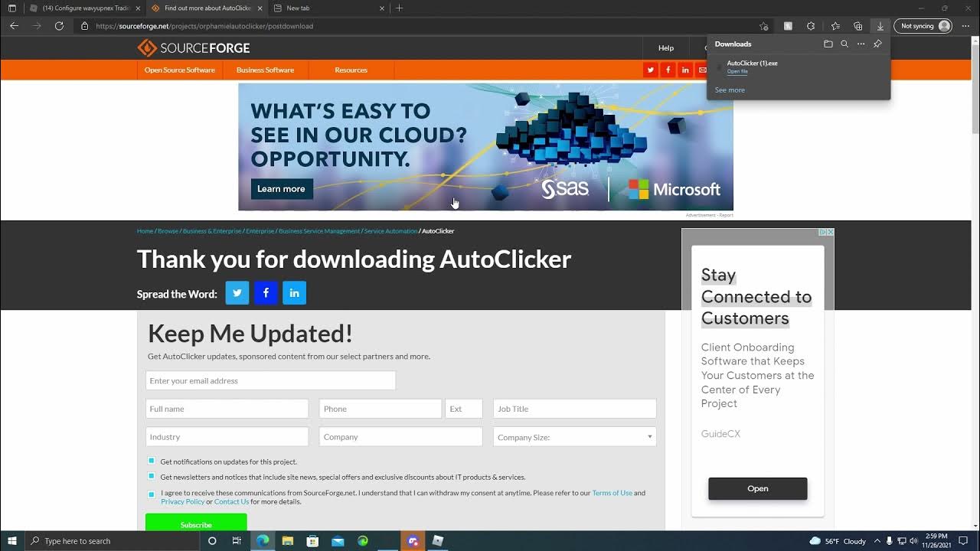The width and height of the screenshot is (980, 551).
Task: Click the Twitter Spread the Word button
Action: point(237,293)
